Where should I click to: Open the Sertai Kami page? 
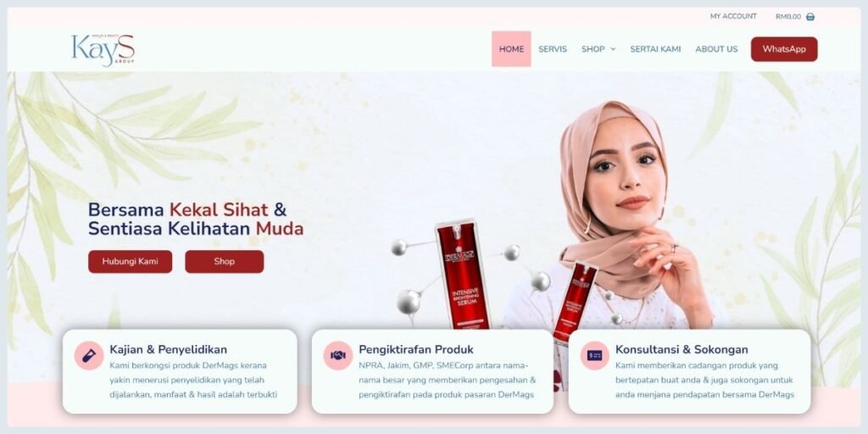(x=655, y=49)
